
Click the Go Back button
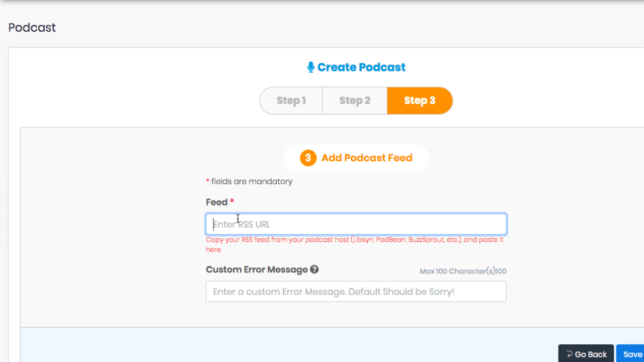pos(586,354)
